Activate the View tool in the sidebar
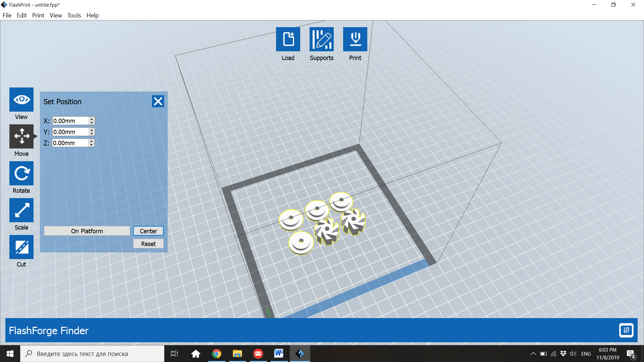The image size is (644, 362). (x=21, y=100)
